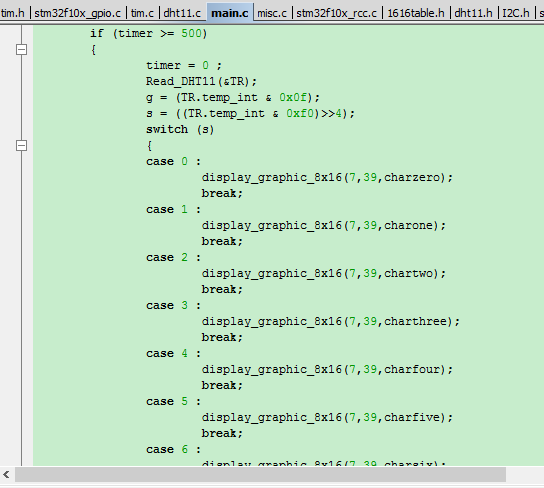The width and height of the screenshot is (544, 488).
Task: Click the 'g = (TR.temp_int & 0x0f);' line
Action: (233, 97)
